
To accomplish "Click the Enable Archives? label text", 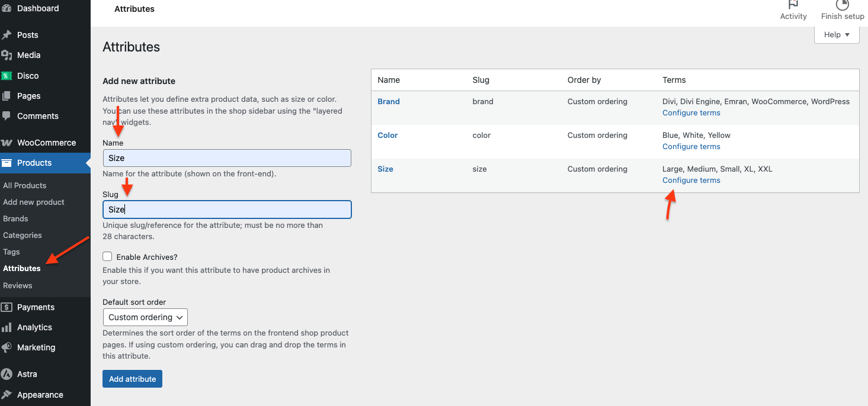I will click(x=147, y=257).
